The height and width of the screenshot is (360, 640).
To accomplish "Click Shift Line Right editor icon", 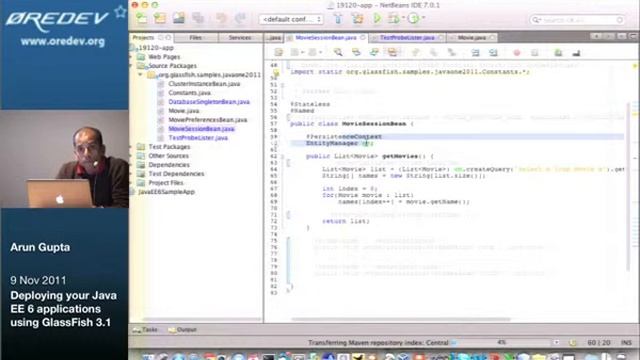I will pyautogui.click(x=493, y=52).
